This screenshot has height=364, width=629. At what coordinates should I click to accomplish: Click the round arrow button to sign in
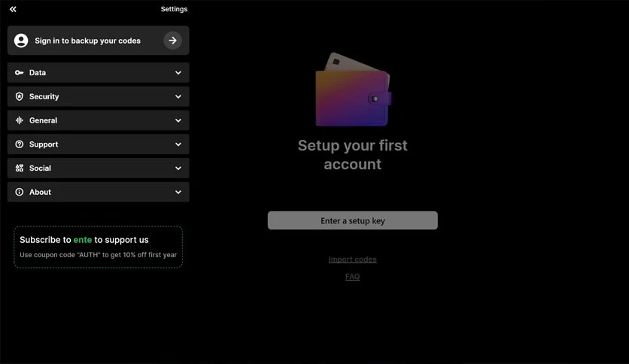point(172,41)
